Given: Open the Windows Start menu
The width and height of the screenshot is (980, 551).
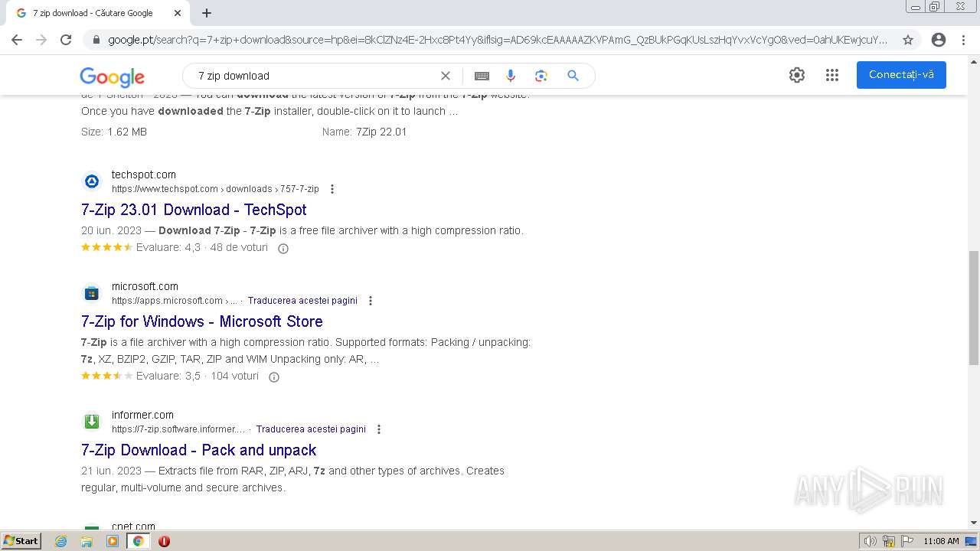Looking at the screenshot, I should (x=21, y=541).
